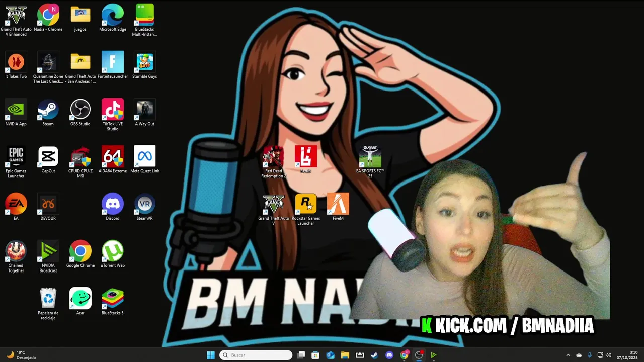Launch Microsoft Edge from the desktop
Viewport: 644px width, 362px height.
tap(113, 18)
